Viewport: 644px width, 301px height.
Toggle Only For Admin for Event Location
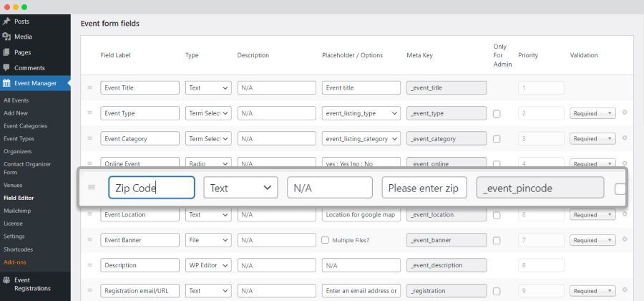pyautogui.click(x=497, y=215)
